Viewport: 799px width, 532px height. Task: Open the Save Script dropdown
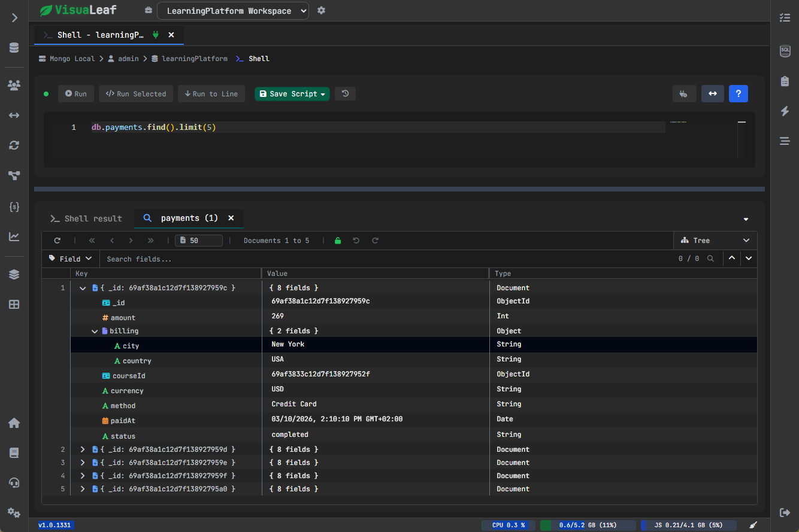tap(292, 93)
